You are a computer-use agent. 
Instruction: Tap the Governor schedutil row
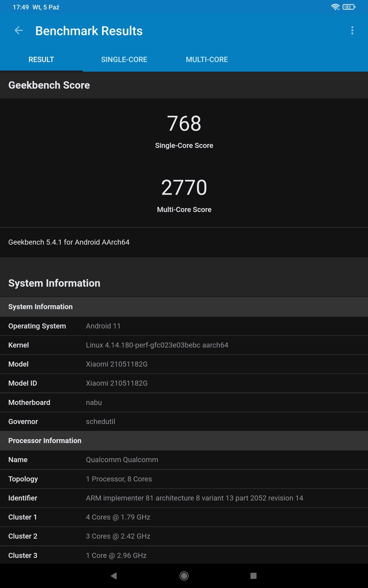pyautogui.click(x=184, y=421)
